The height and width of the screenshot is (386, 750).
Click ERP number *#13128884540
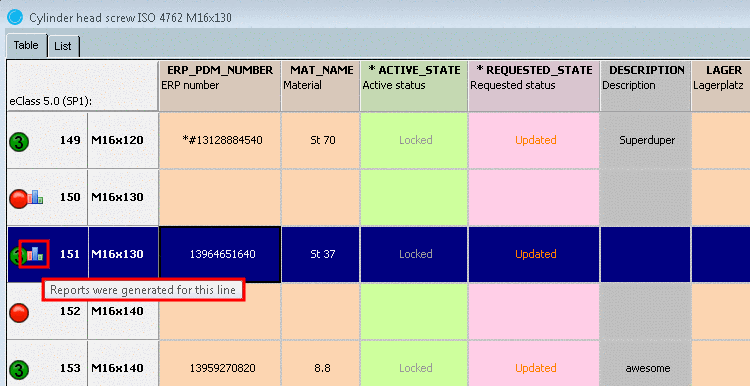[220, 140]
